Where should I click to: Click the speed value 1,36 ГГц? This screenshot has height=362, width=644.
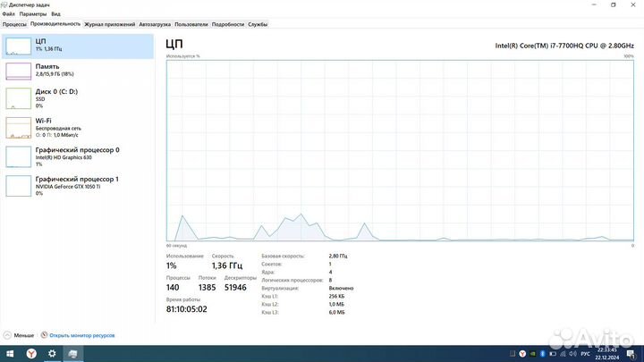click(x=227, y=265)
